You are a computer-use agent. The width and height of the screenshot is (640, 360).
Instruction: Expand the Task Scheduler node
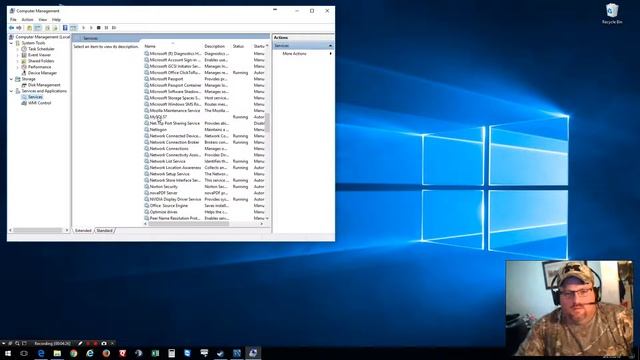(x=18, y=49)
